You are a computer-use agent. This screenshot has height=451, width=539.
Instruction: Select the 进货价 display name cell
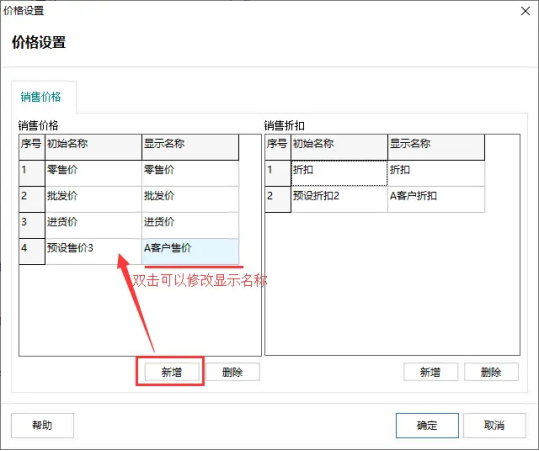[190, 226]
